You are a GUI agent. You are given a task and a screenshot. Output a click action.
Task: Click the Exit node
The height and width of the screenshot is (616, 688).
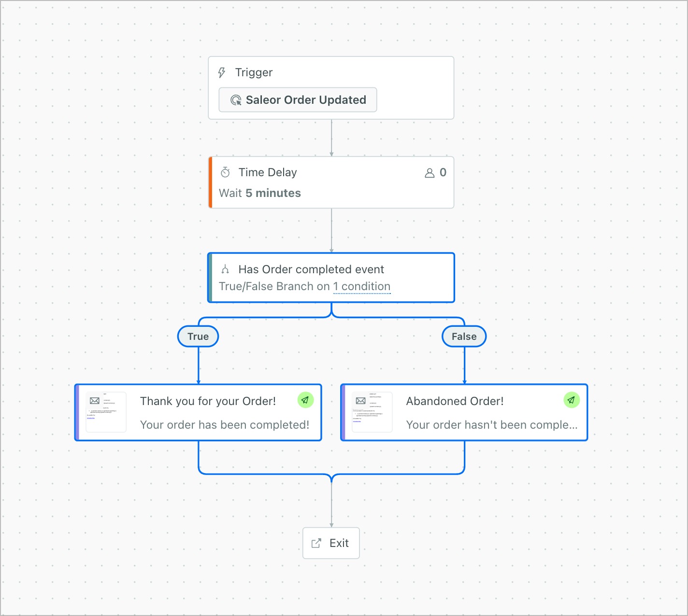tap(331, 543)
